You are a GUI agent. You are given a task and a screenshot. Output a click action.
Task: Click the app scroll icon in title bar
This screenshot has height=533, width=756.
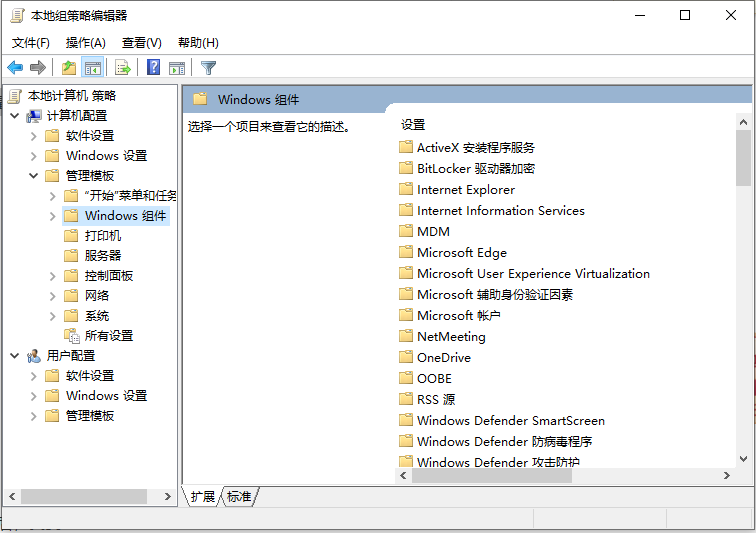coord(17,15)
